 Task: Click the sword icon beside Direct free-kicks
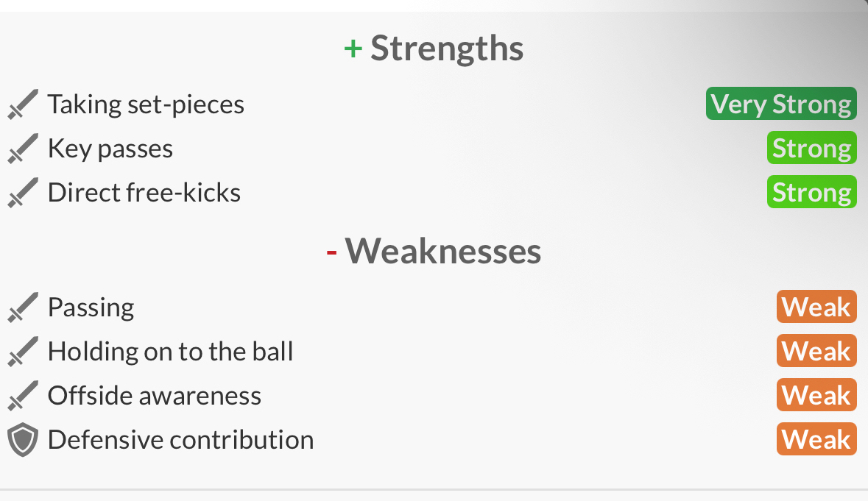23,193
